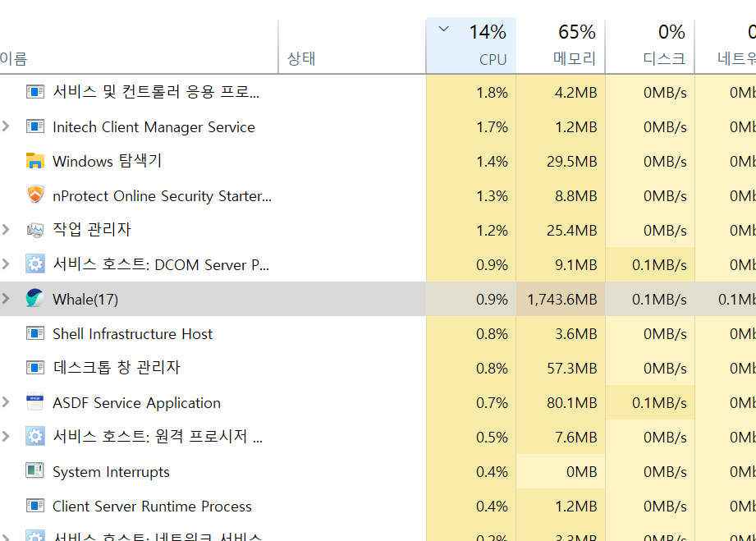Screen dimensions: 756x541
Task: Click the System Interrupts icon
Action: [35, 470]
